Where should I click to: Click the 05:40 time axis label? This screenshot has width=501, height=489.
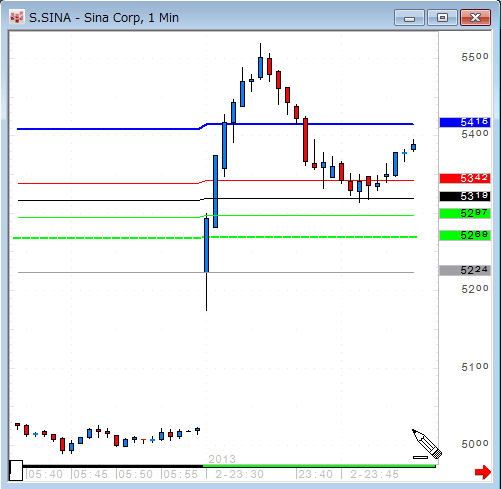point(45,474)
